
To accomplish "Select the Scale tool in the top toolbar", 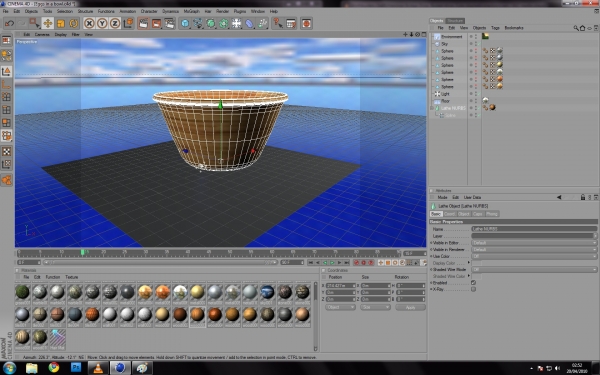I will [x=61, y=23].
